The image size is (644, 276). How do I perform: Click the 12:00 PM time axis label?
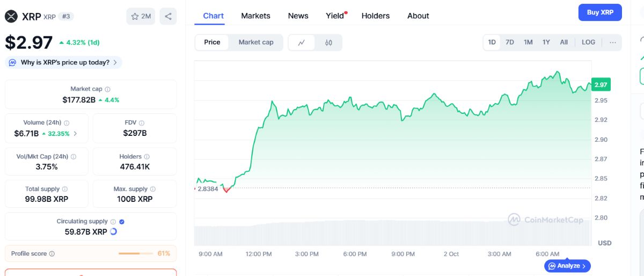259,254
